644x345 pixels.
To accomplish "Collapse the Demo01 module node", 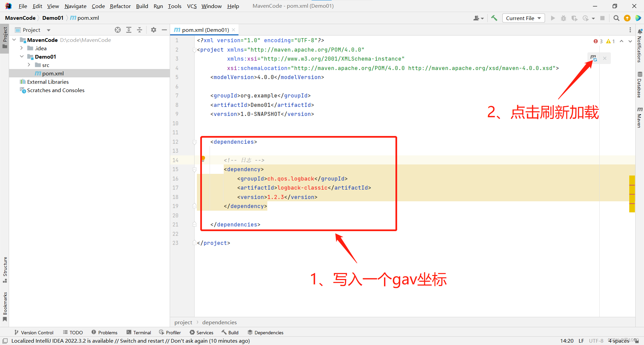I will 21,57.
